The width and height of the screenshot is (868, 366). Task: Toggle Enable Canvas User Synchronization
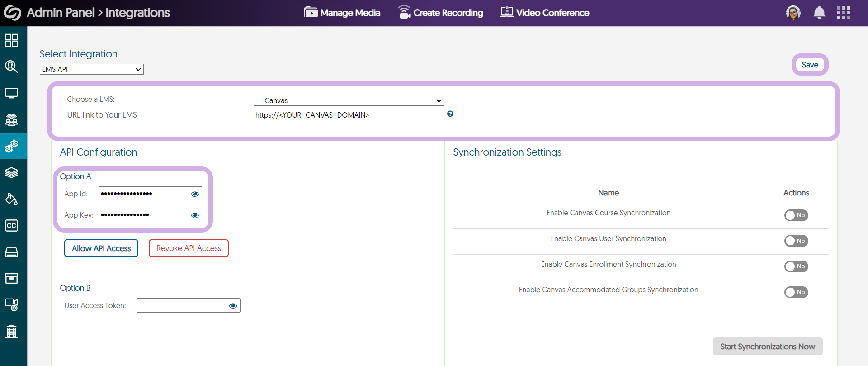(x=796, y=241)
